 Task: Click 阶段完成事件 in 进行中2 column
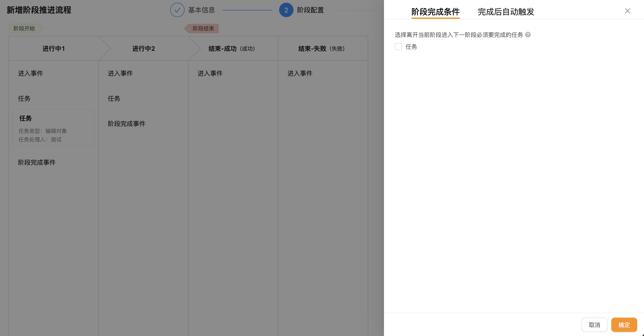pyautogui.click(x=126, y=124)
